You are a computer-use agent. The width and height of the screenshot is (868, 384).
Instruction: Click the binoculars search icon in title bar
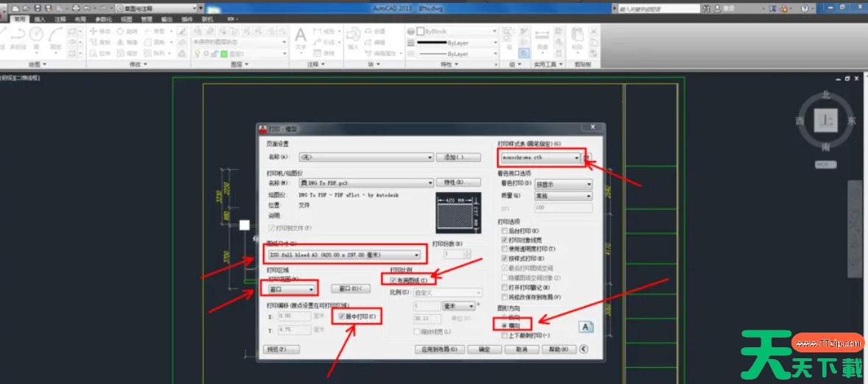[x=706, y=8]
